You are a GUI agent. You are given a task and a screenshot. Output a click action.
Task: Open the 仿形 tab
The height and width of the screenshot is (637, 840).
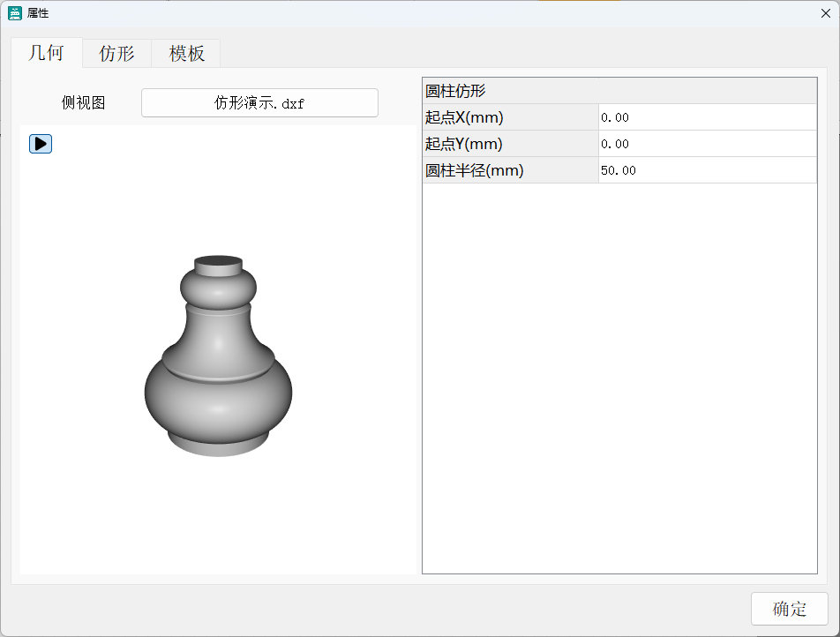[x=116, y=54]
